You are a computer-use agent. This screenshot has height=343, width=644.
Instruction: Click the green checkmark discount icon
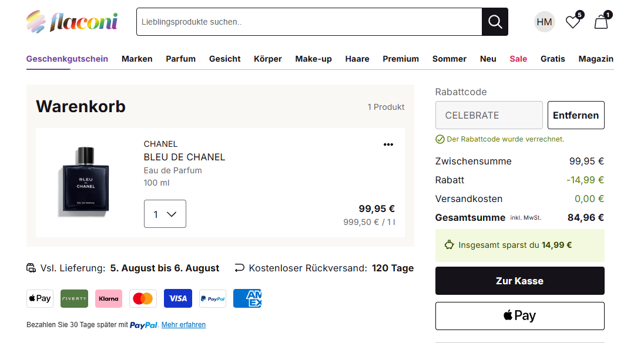tap(440, 140)
